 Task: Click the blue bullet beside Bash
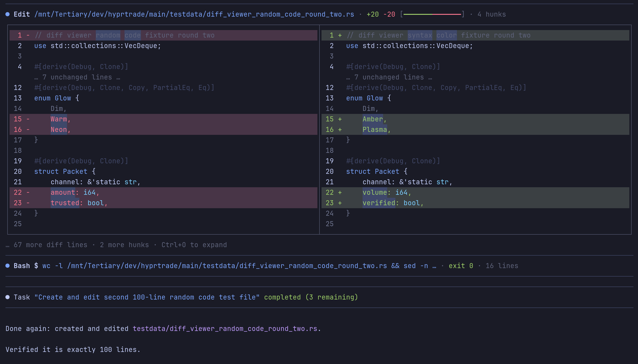(8, 266)
